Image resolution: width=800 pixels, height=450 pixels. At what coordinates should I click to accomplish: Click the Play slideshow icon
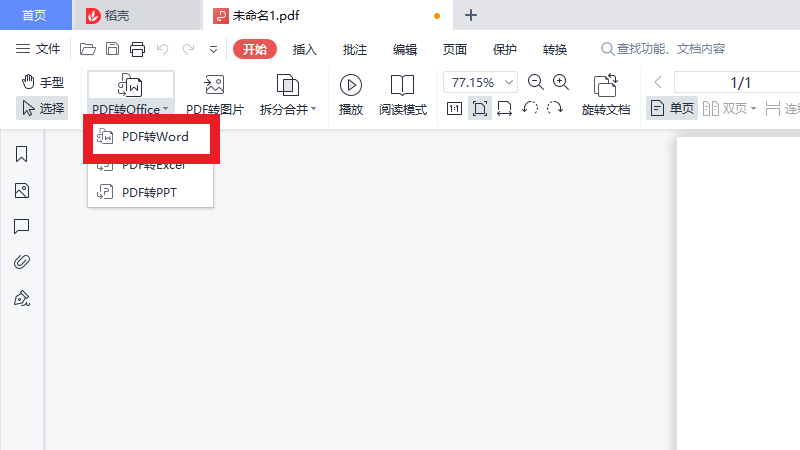click(x=351, y=93)
